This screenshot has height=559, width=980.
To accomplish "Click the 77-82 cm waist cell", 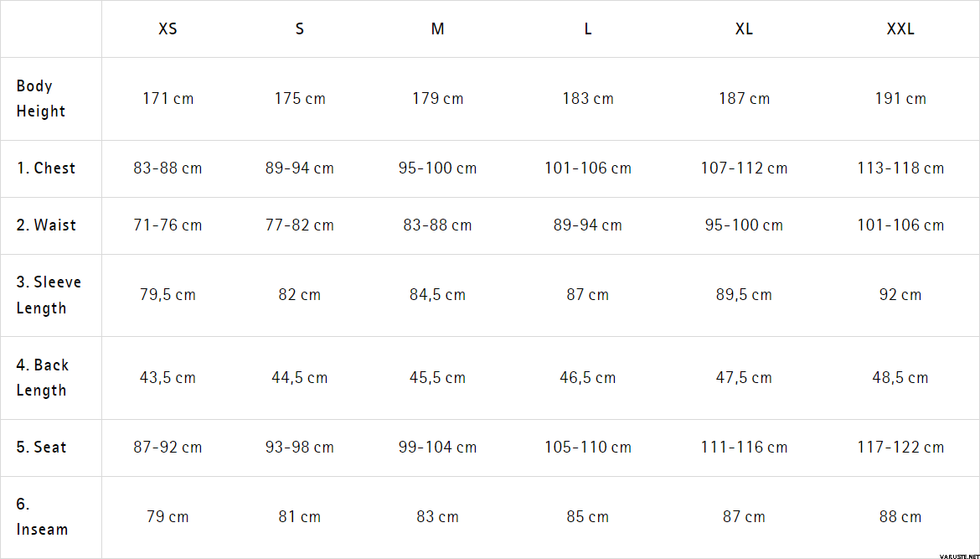I will (300, 225).
